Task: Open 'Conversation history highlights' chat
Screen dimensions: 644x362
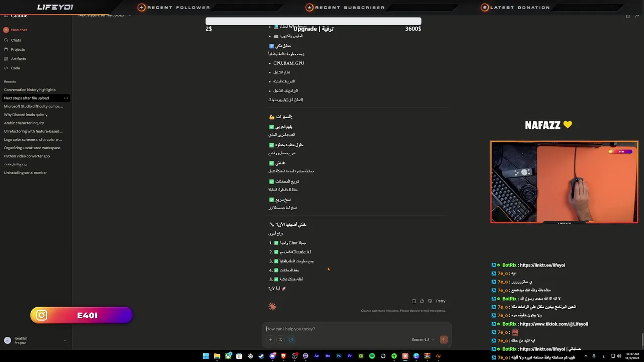Action: pos(30,89)
